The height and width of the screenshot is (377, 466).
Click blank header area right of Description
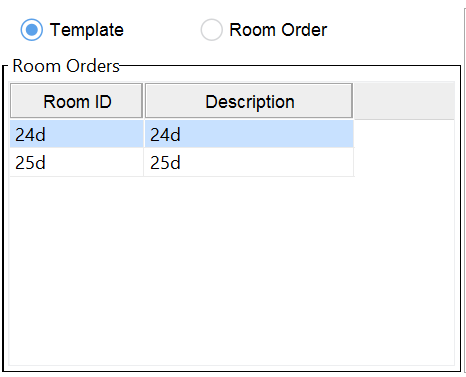(x=404, y=101)
